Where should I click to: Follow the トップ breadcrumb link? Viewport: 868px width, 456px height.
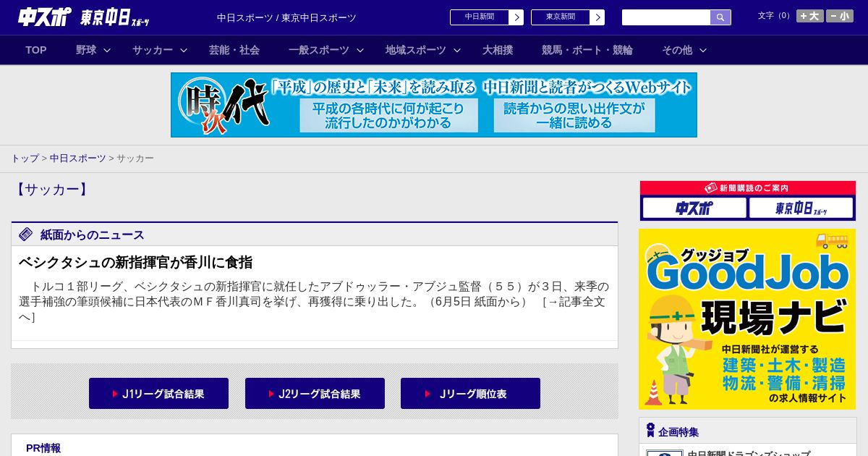coord(25,158)
